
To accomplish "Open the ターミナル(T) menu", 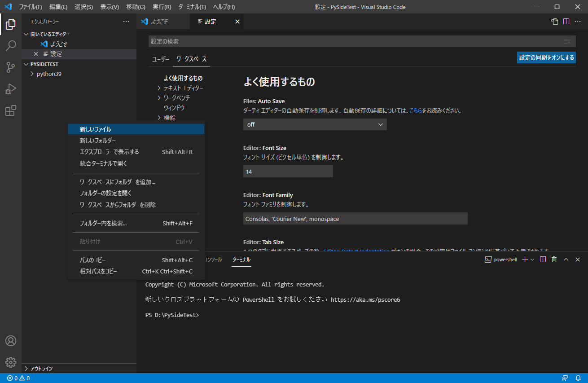I will point(192,7).
